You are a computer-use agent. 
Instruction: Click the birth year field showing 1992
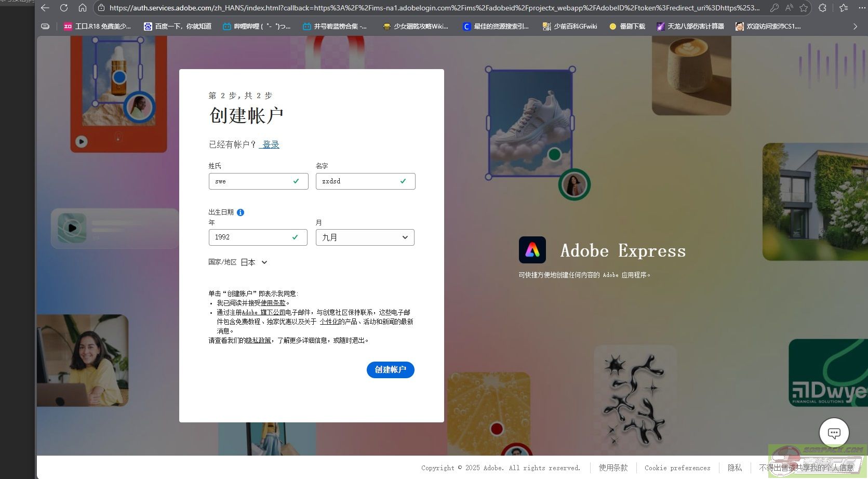pos(252,237)
